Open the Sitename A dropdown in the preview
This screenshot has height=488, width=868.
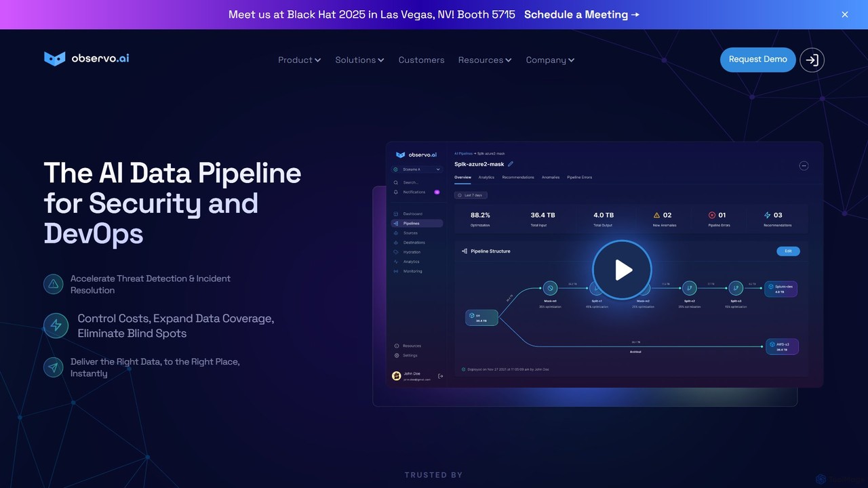click(x=417, y=169)
